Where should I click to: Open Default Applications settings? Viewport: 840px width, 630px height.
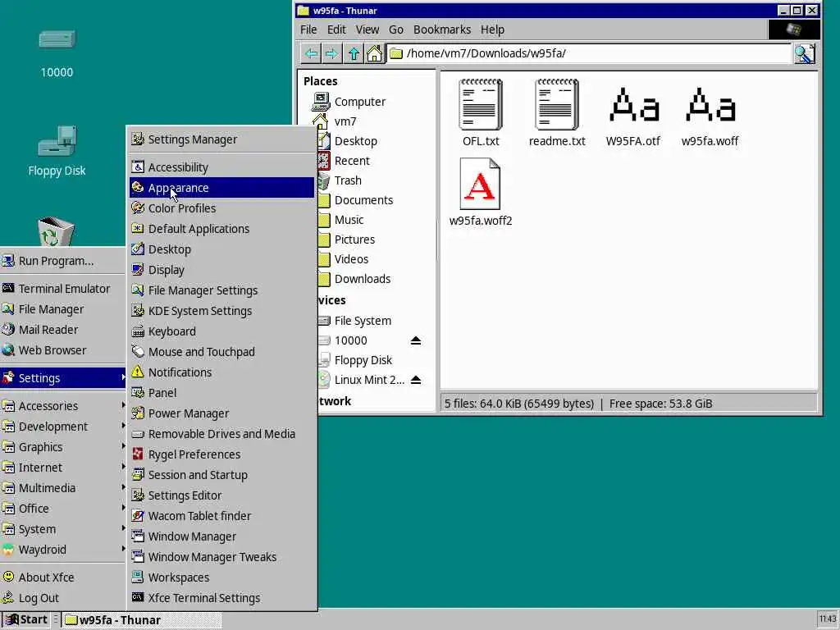point(221,229)
